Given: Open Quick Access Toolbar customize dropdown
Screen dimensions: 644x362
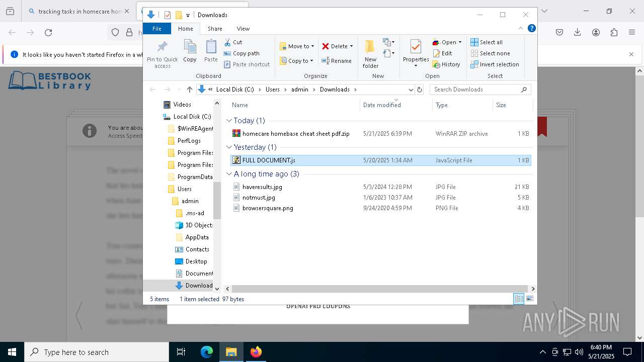Looking at the screenshot, I should [x=188, y=15].
